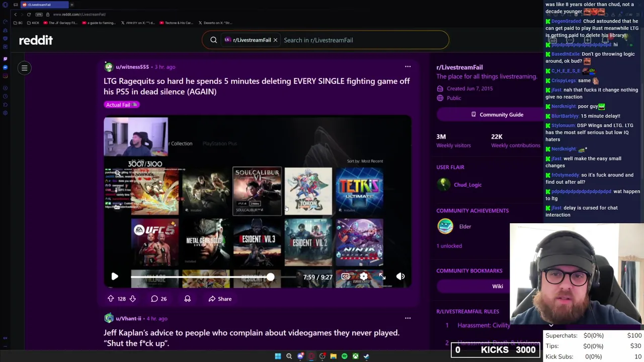Open options menu on the Jeff Kaplan post
The image size is (644, 362).
point(408,318)
